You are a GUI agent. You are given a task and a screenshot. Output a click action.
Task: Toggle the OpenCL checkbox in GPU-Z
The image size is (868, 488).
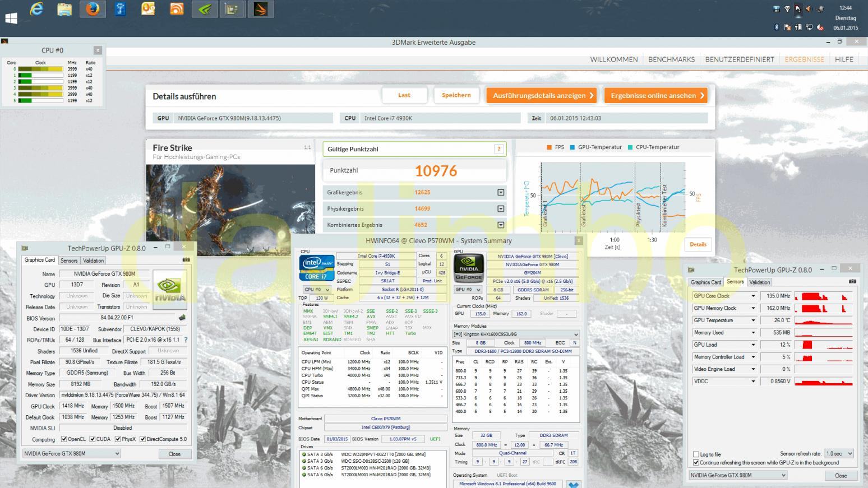pyautogui.click(x=64, y=439)
